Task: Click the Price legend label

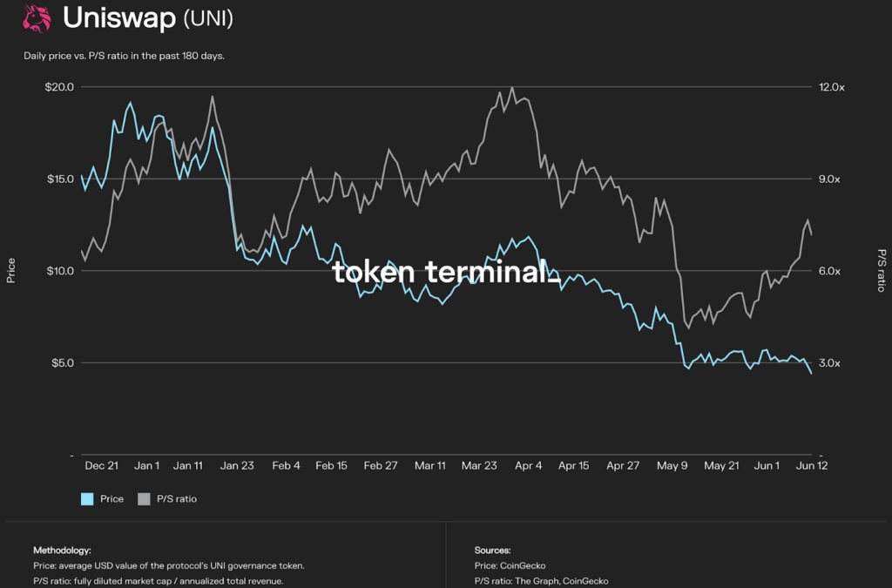Action: tap(111, 499)
